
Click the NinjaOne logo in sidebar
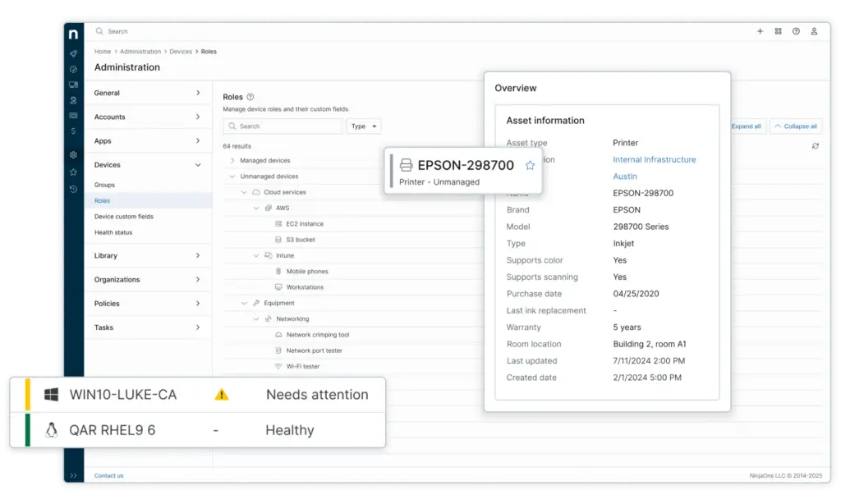coord(73,34)
